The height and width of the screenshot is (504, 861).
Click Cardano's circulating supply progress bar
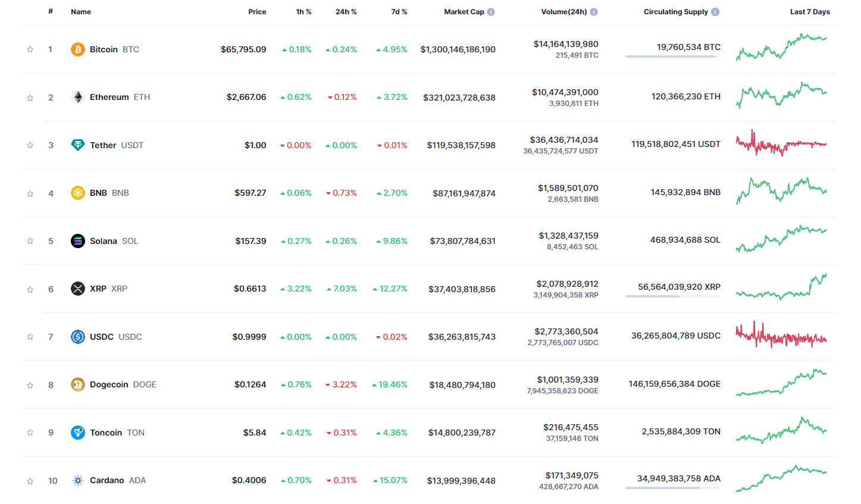[x=673, y=488]
